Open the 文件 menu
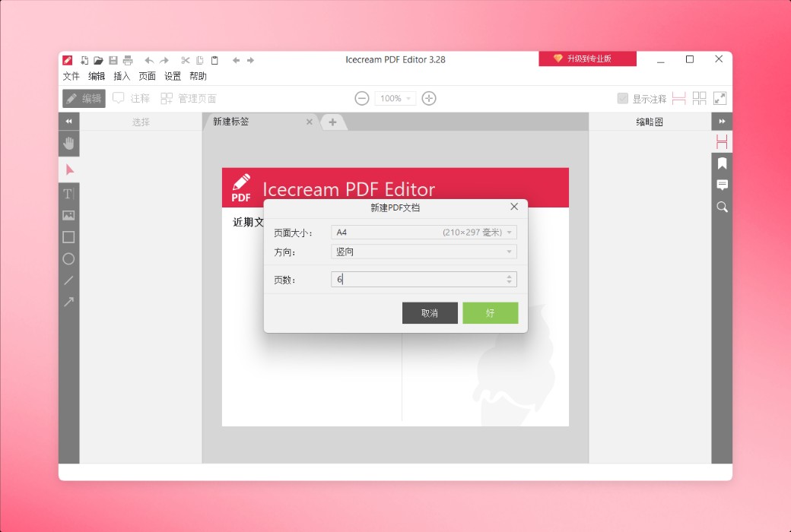 tap(71, 76)
